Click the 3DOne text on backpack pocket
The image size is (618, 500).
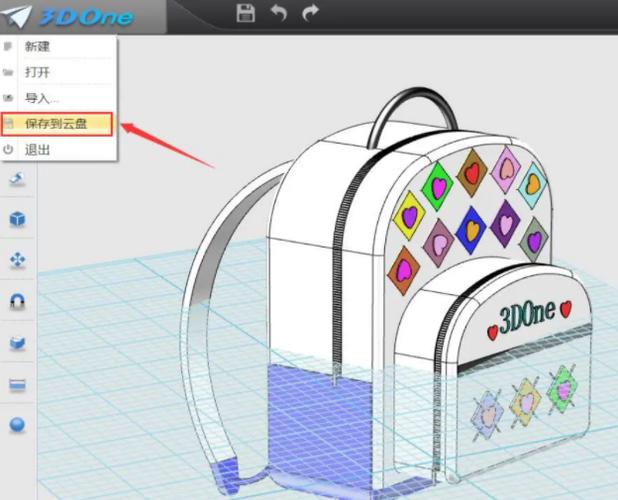tap(527, 317)
